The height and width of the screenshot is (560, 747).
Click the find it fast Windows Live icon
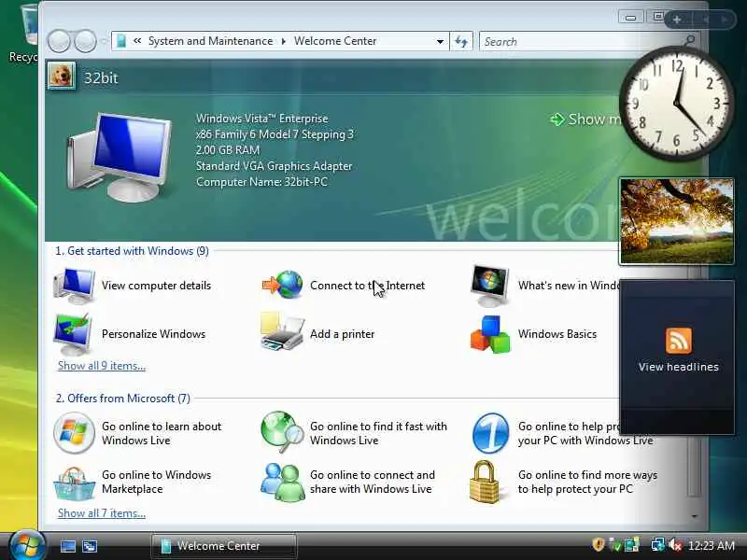283,432
